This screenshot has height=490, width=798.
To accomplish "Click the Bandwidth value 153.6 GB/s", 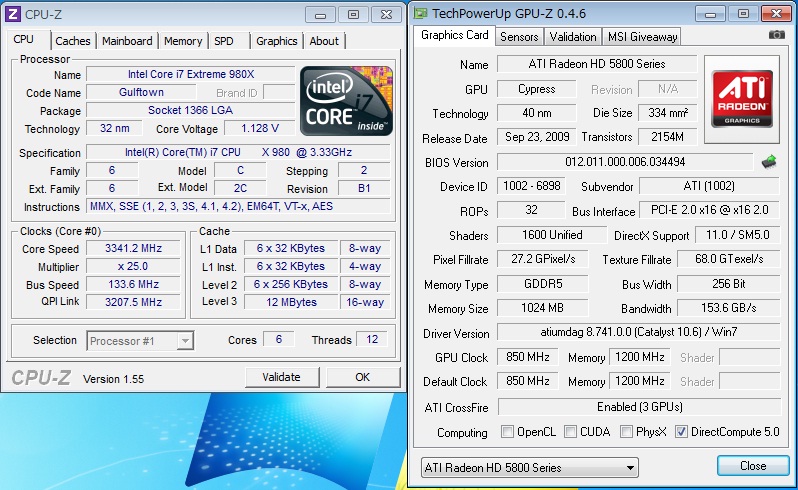I will point(729,308).
